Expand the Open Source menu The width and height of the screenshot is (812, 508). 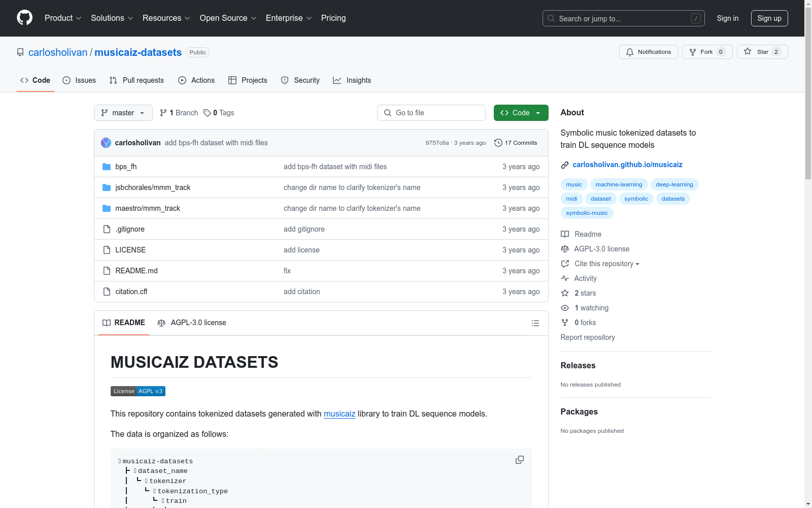coord(228,18)
